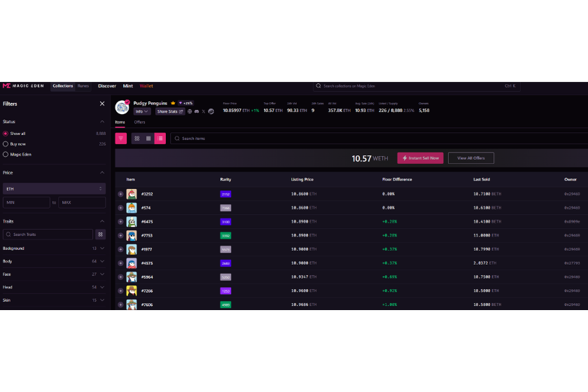Collapse the Traits filter section

102,221
